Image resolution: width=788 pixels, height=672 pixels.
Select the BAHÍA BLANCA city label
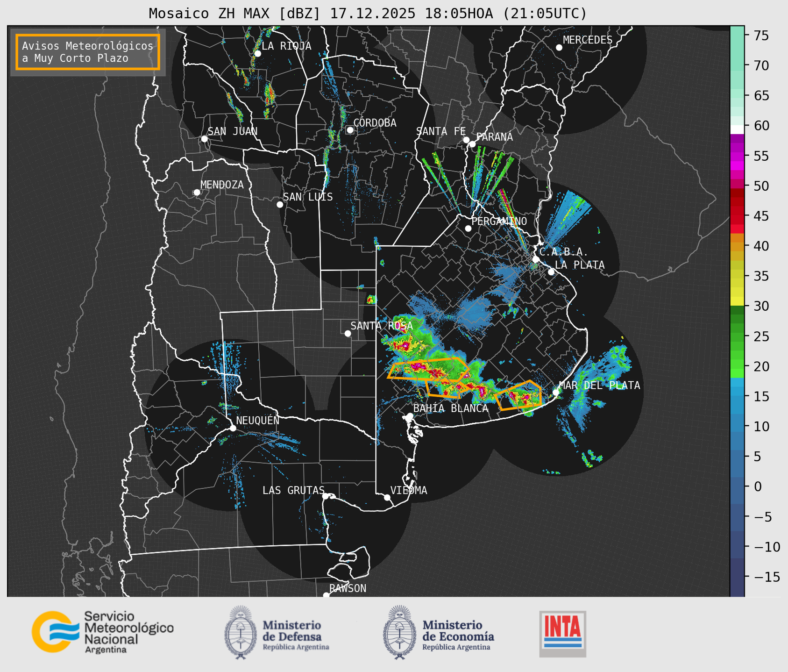(451, 408)
